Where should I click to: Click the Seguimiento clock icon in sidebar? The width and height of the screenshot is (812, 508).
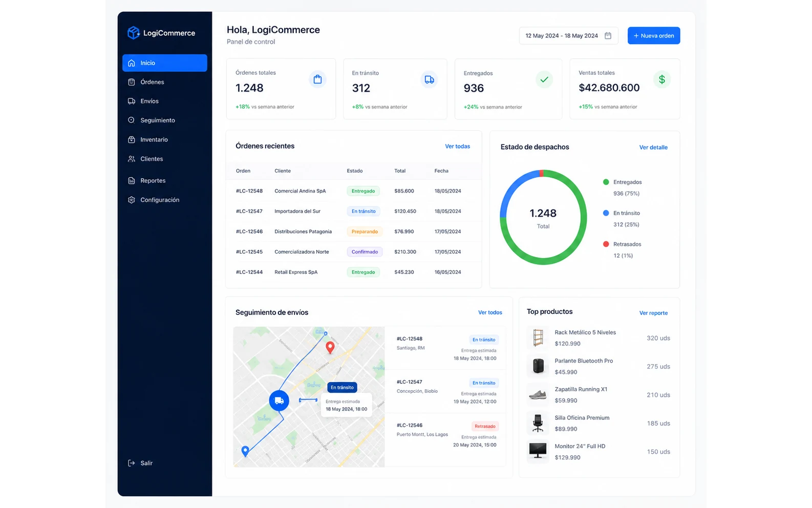132,120
